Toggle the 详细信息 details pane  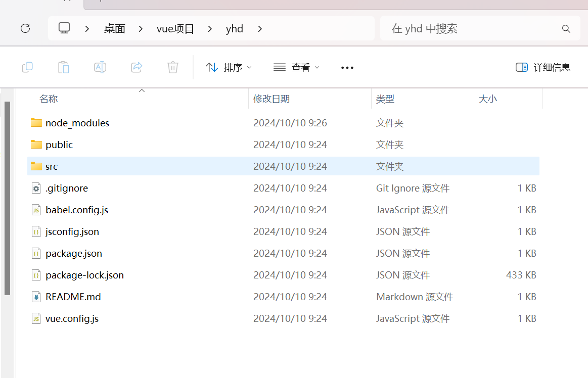[x=542, y=67]
